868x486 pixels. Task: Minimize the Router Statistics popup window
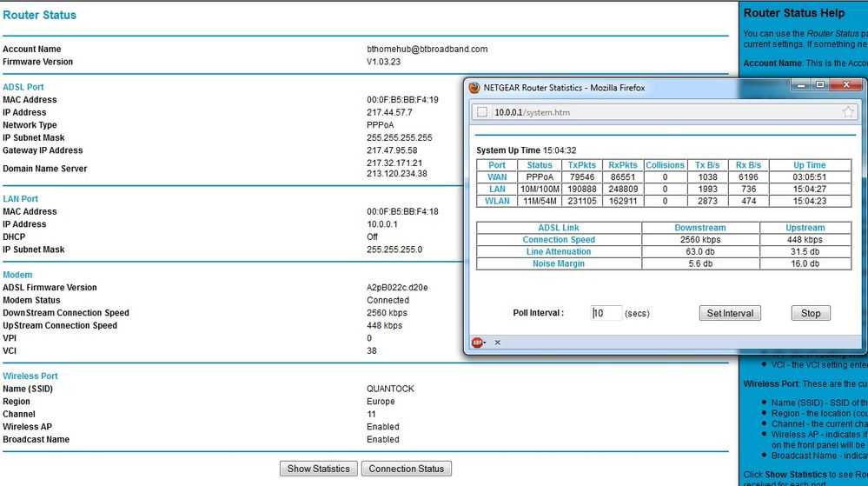tap(800, 85)
